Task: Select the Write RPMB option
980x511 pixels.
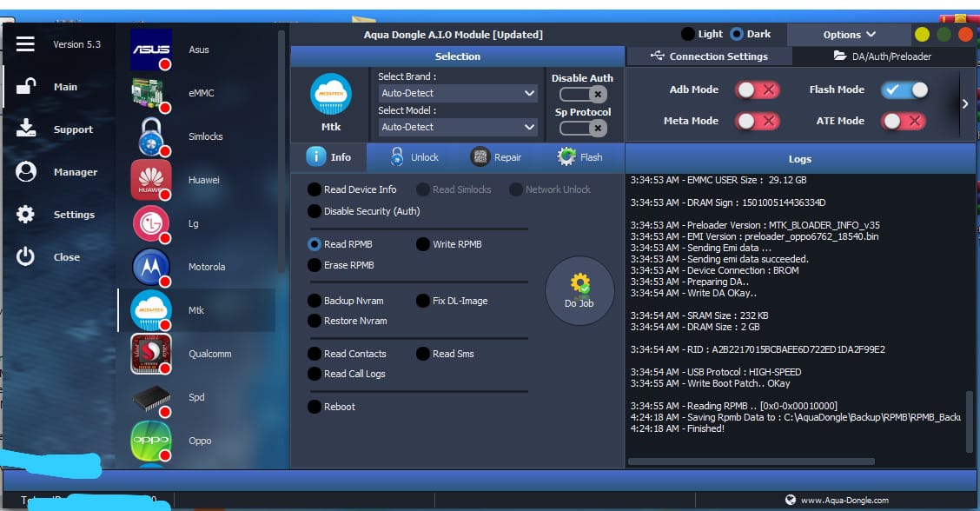Action: pyautogui.click(x=449, y=244)
